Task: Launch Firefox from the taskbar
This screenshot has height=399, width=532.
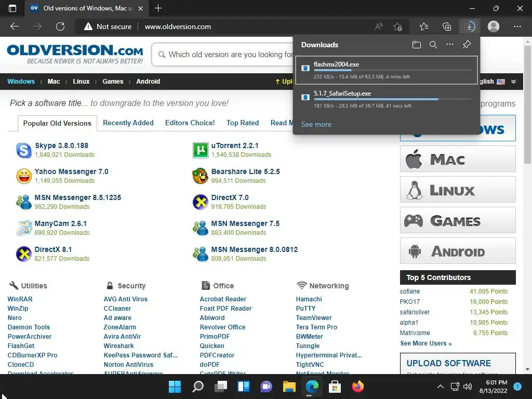Action: 357,387
